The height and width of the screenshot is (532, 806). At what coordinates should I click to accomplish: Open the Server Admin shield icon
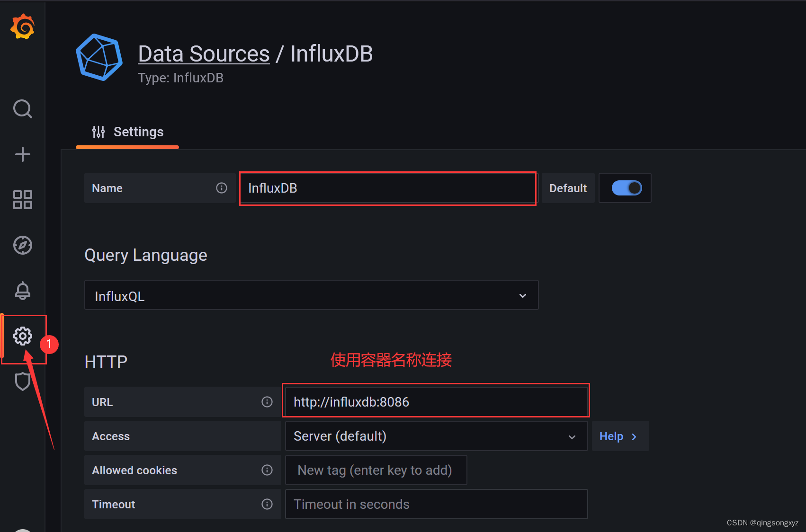click(22, 381)
